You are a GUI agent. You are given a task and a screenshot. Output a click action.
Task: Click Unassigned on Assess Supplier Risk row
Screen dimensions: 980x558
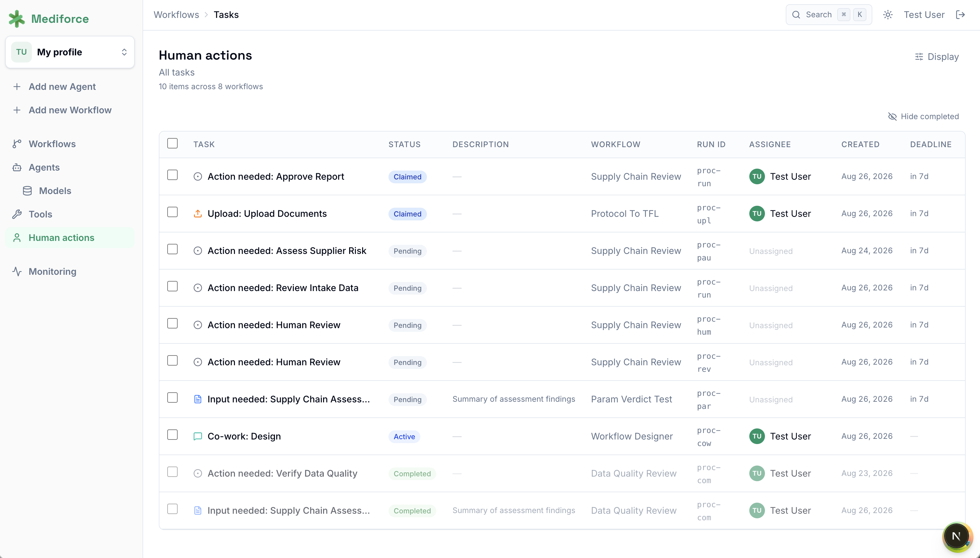pyautogui.click(x=770, y=251)
